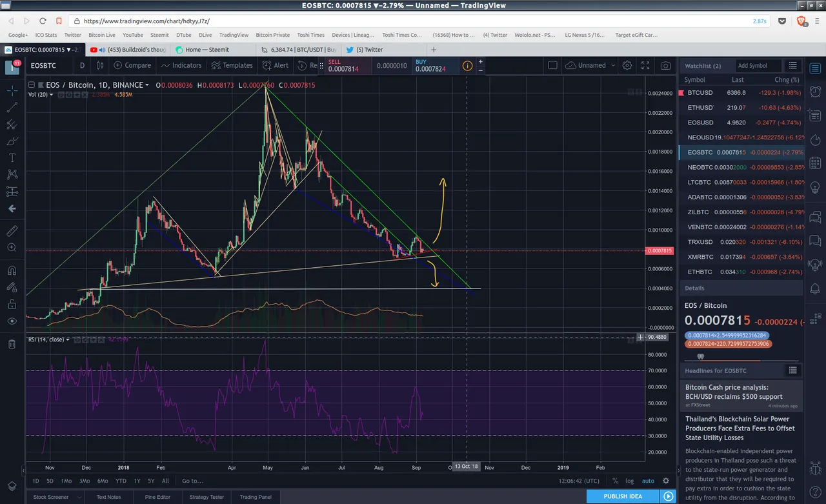Open the object tree layers icon
Viewport: 826px width, 504px height.
click(x=12, y=486)
